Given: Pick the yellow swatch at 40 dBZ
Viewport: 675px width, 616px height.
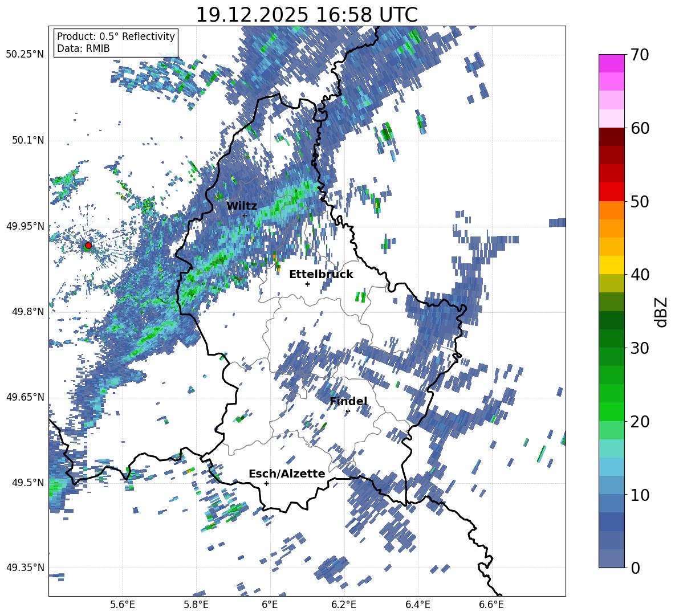Looking at the screenshot, I should click(612, 265).
